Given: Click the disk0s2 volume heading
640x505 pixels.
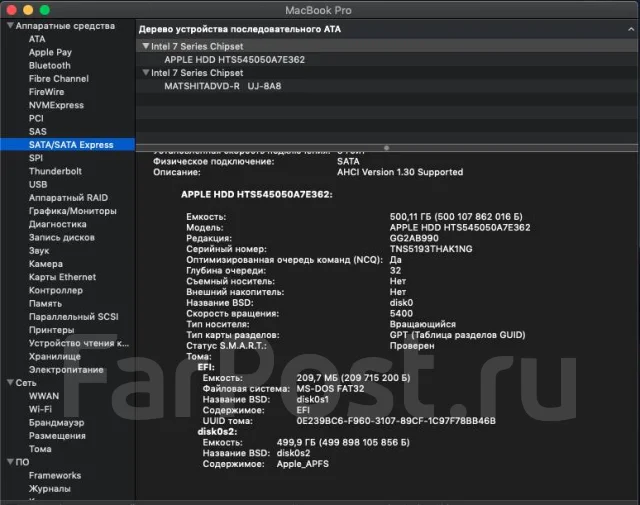Looking at the screenshot, I should click(217, 432).
